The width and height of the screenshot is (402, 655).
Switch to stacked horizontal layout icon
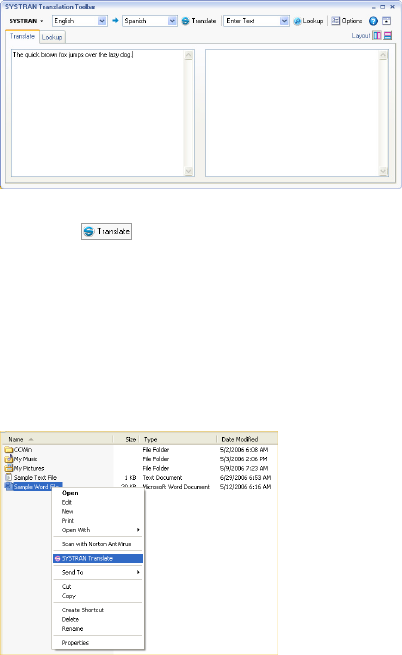388,36
